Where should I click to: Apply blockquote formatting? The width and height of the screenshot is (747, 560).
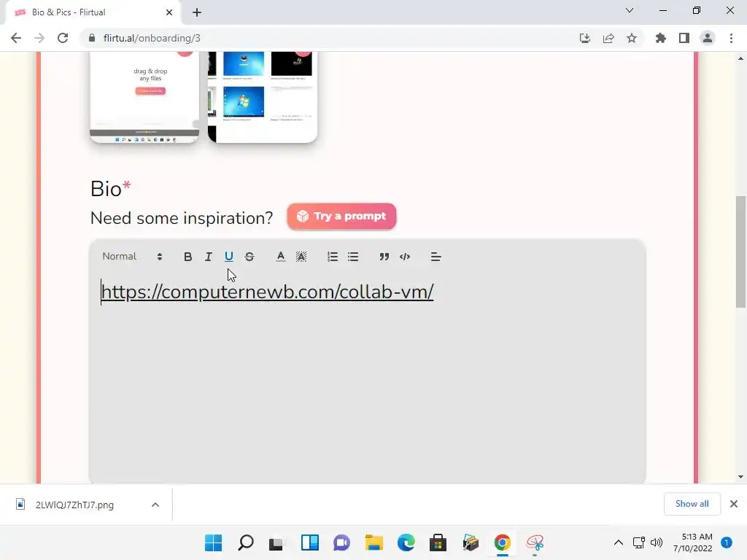[384, 257]
